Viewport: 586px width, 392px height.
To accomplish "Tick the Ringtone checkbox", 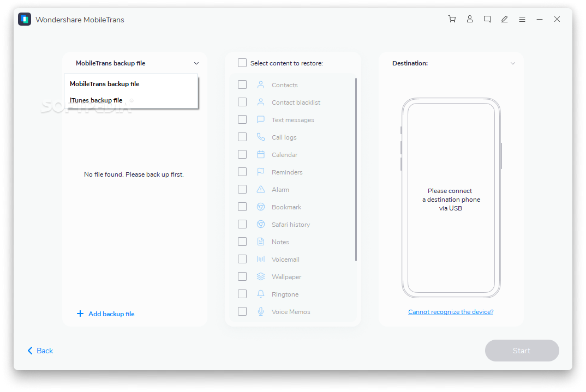I will [x=242, y=294].
